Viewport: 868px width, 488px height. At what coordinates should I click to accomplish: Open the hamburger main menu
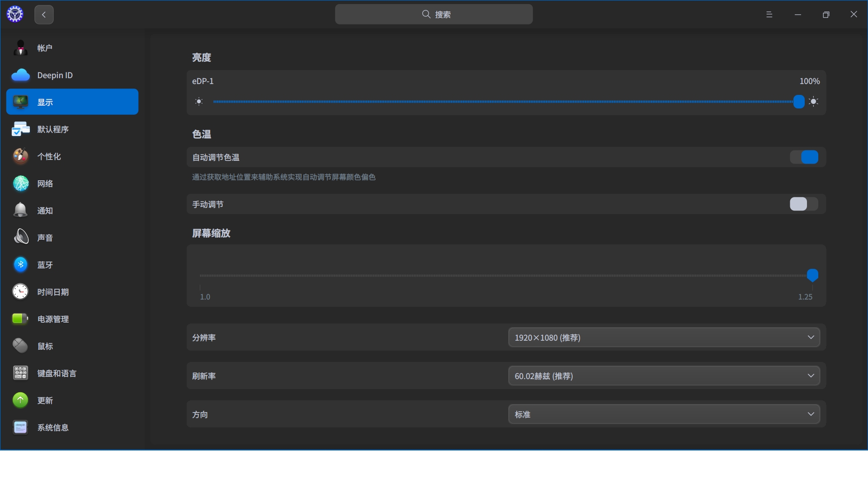(769, 14)
